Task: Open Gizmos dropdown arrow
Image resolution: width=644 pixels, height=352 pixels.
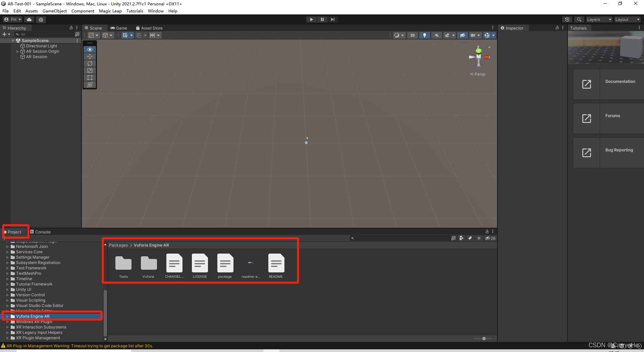Action: [x=493, y=35]
